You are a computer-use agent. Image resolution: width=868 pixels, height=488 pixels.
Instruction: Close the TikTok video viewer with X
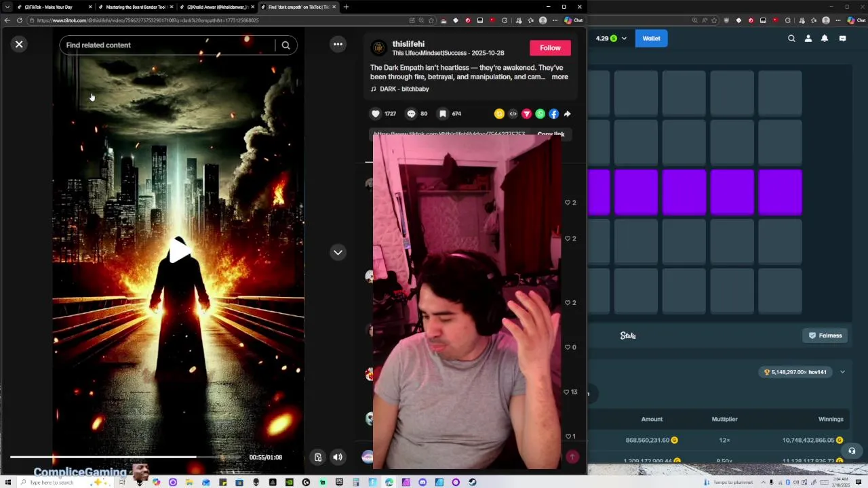[x=19, y=44]
